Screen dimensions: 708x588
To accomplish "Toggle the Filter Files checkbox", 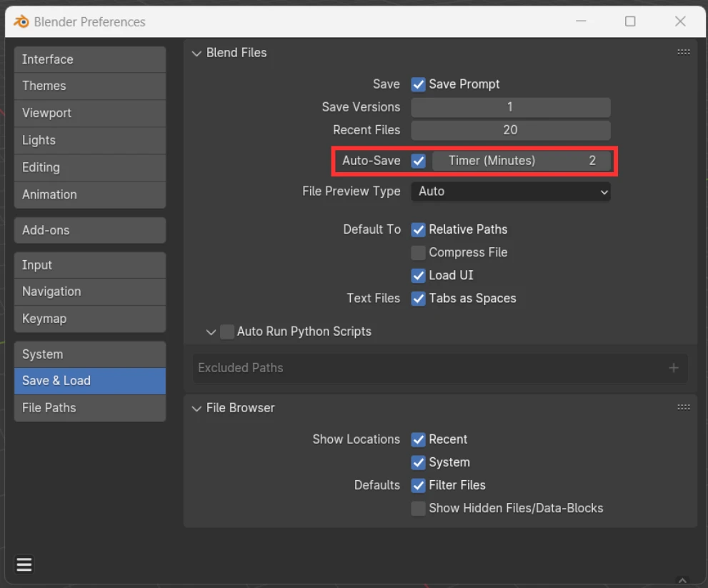I will pyautogui.click(x=418, y=486).
